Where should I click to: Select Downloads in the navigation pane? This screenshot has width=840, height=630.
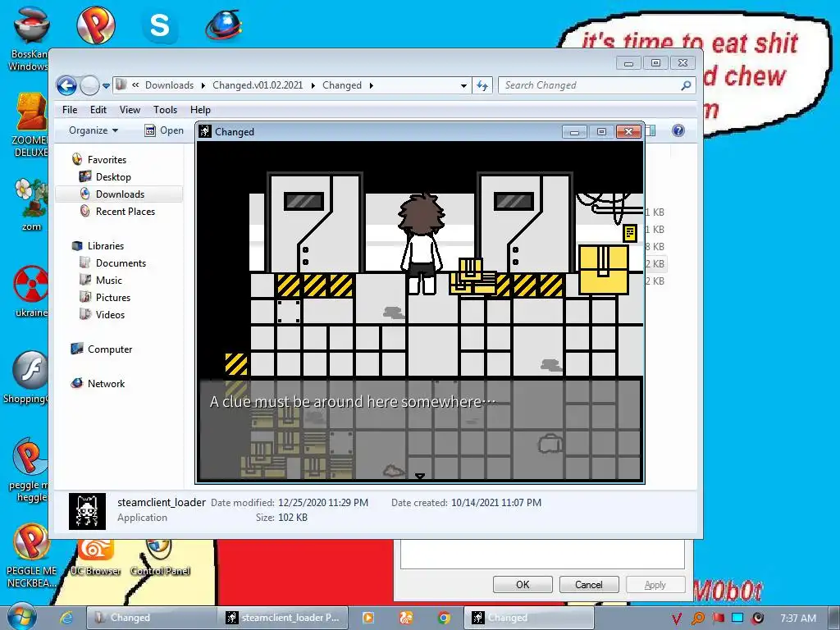(x=120, y=194)
